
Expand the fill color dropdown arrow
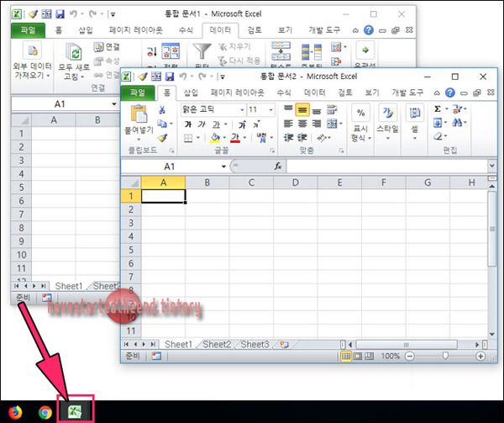(x=224, y=138)
